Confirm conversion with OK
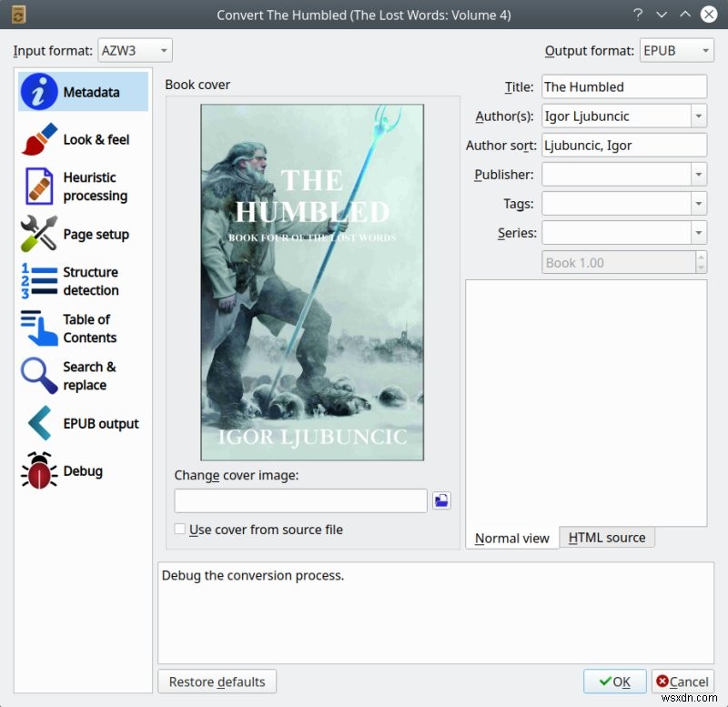728x707 pixels. pos(614,682)
